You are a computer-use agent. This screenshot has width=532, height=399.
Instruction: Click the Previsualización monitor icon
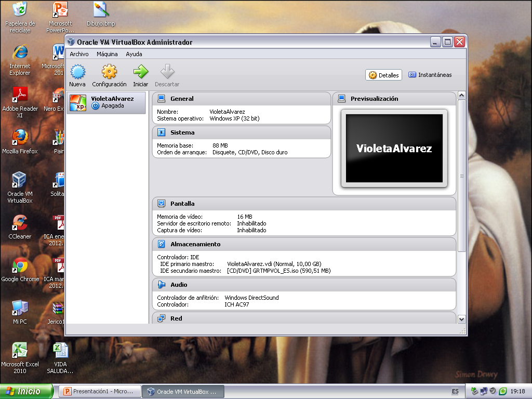(342, 98)
